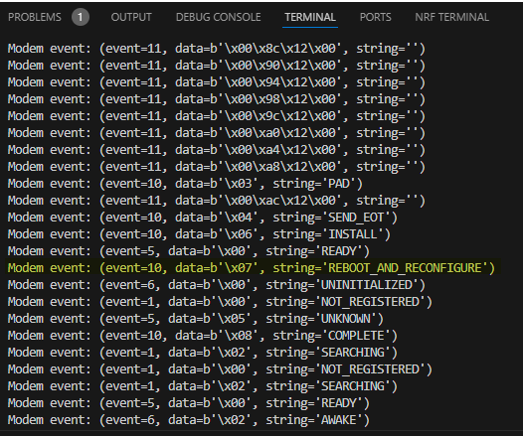The width and height of the screenshot is (523, 436).
Task: Click the NOT_REGISTERED line below UNINITIALIZED
Action: point(220,302)
